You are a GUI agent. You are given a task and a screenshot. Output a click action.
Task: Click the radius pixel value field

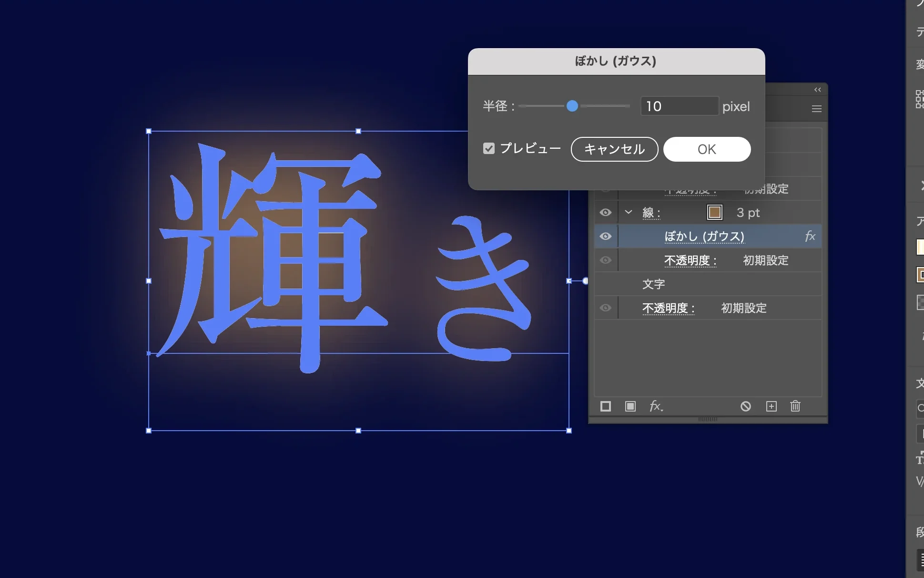pos(679,106)
